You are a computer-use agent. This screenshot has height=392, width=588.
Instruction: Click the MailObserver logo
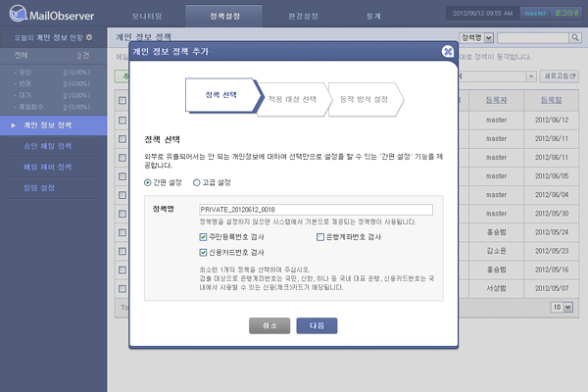(x=52, y=14)
